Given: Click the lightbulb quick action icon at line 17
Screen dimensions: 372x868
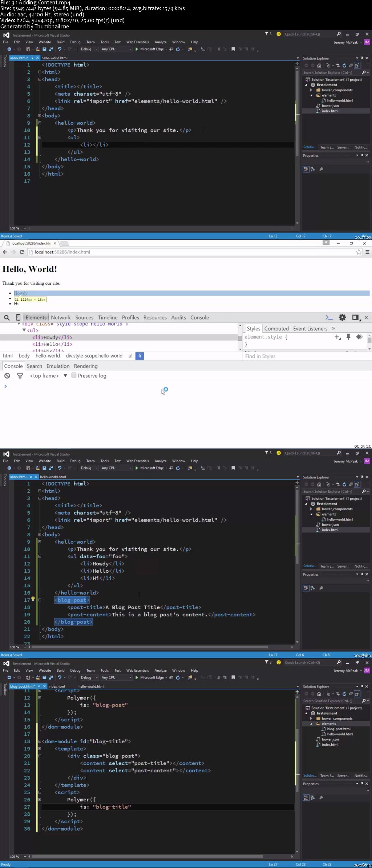Looking at the screenshot, I should 33,599.
